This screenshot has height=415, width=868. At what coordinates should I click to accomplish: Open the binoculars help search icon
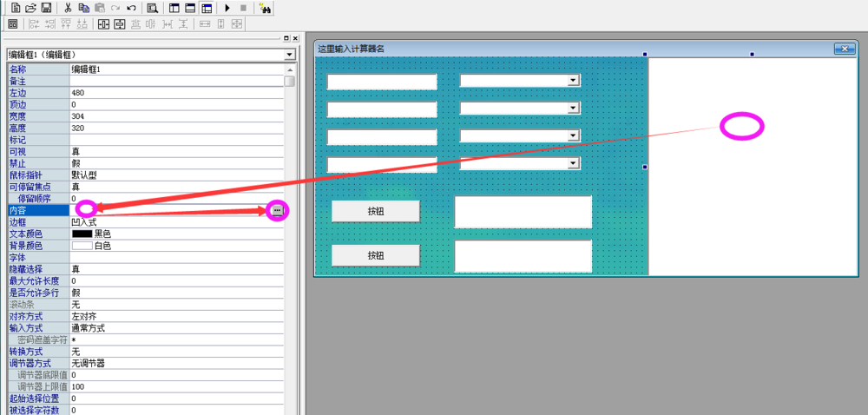point(265,9)
